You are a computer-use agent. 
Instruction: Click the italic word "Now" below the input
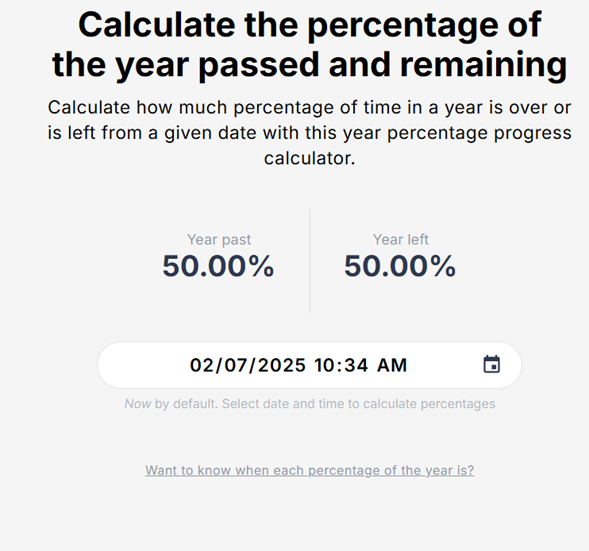(138, 404)
